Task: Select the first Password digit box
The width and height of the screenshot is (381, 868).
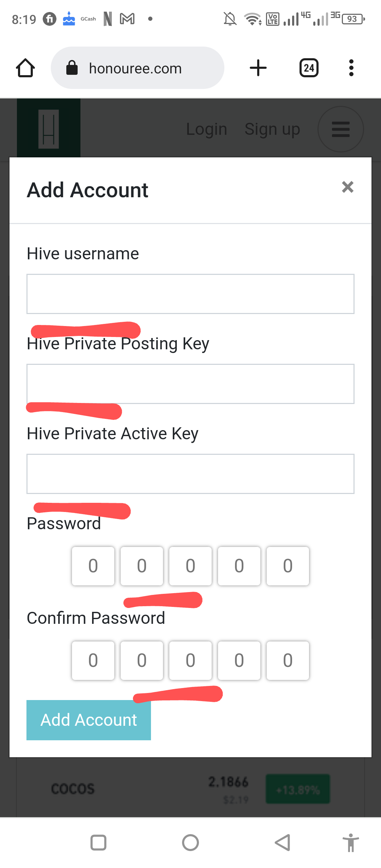Action: pos(93,566)
